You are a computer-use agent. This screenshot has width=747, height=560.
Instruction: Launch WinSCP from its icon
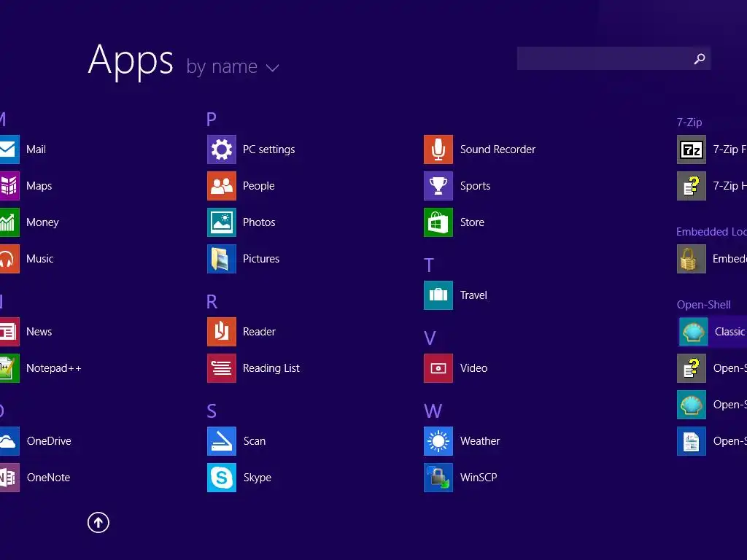(438, 478)
